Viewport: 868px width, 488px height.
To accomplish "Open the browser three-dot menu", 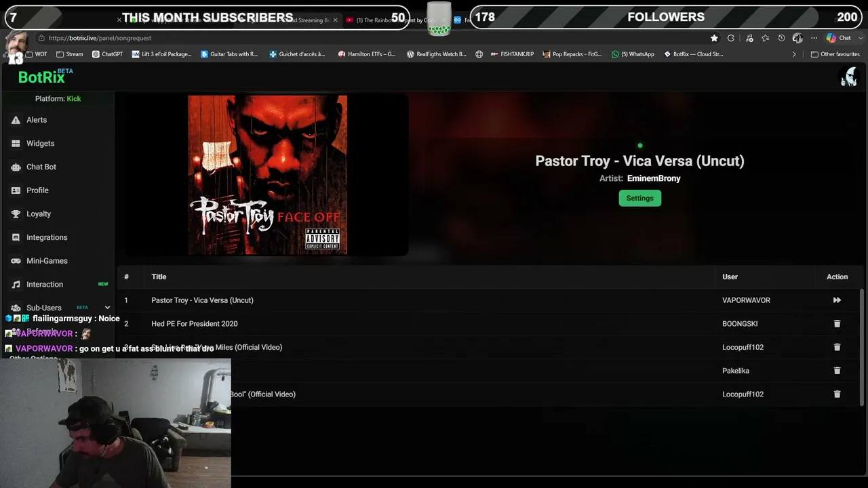I will [x=814, y=38].
